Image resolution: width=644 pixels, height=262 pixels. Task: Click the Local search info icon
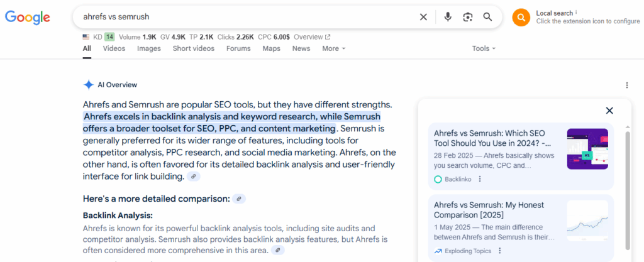(576, 13)
